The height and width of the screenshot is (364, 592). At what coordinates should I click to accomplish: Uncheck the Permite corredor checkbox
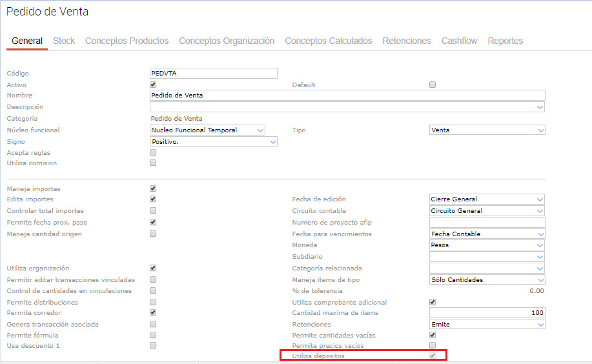coord(153,313)
